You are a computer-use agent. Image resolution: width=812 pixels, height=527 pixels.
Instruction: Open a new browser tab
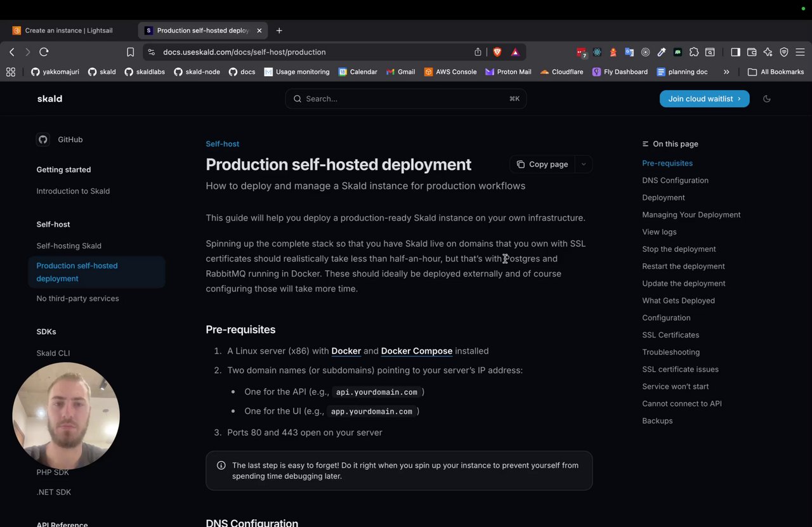[x=279, y=30]
